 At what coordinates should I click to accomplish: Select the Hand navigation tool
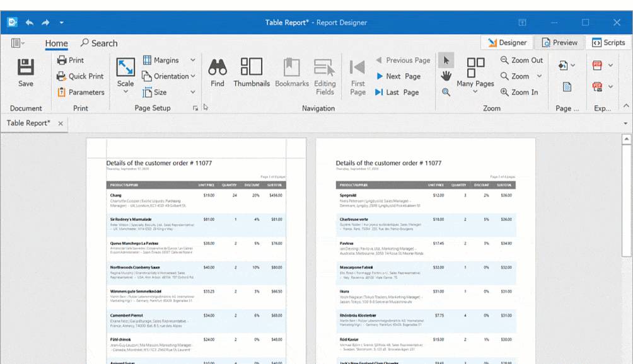coord(446,76)
